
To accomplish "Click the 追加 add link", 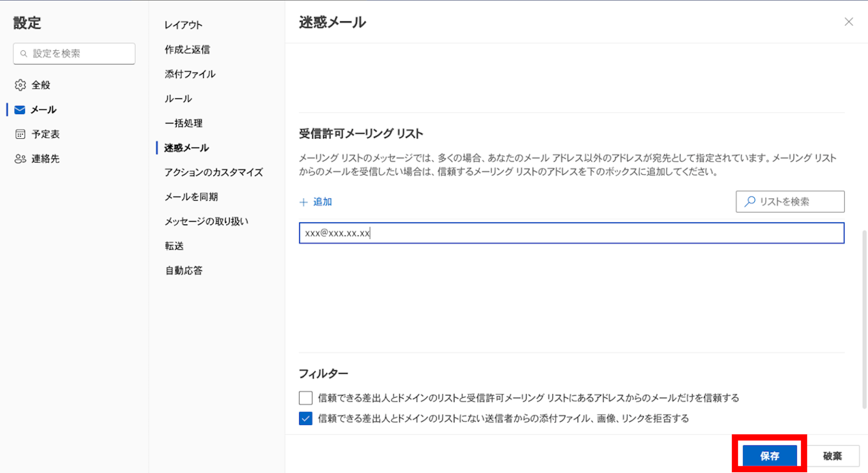I will [322, 202].
